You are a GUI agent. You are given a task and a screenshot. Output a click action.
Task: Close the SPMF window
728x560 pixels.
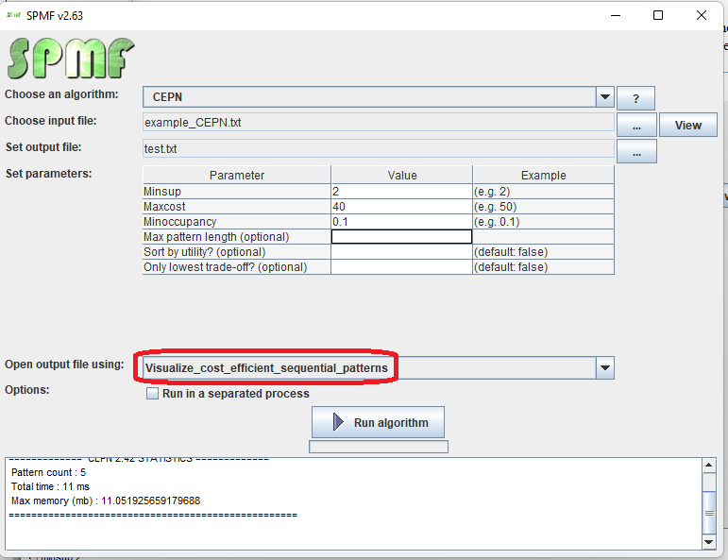702,15
